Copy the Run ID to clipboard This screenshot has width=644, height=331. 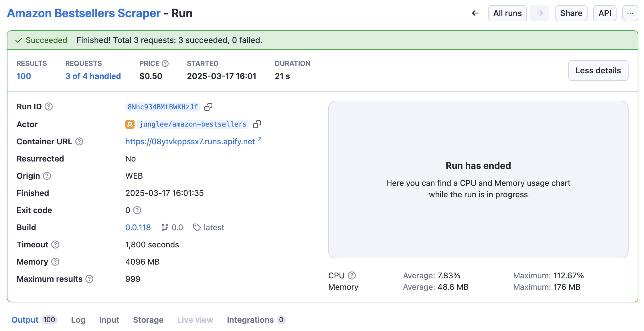tap(208, 107)
